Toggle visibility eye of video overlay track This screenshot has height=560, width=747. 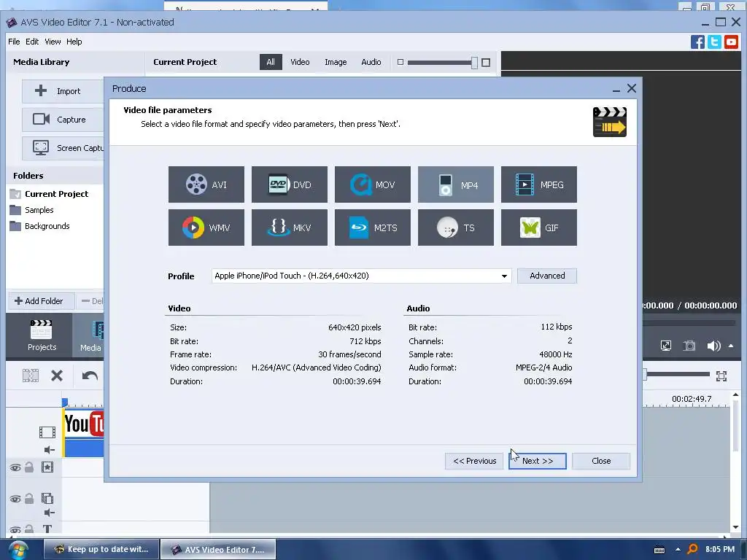coord(15,499)
